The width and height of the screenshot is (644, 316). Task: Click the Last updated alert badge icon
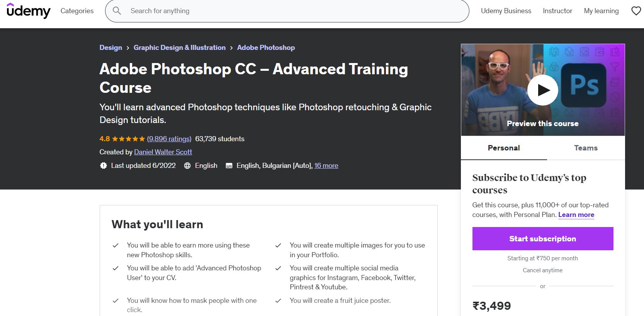pos(103,166)
